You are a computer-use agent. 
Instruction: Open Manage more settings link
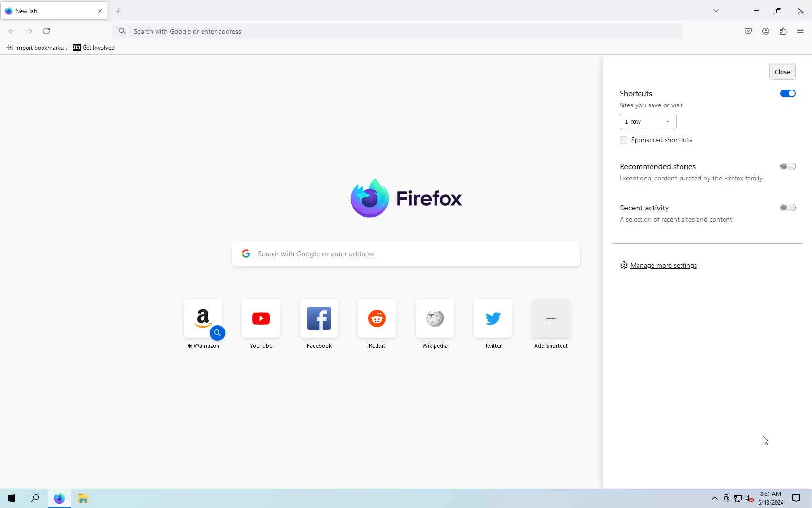663,265
